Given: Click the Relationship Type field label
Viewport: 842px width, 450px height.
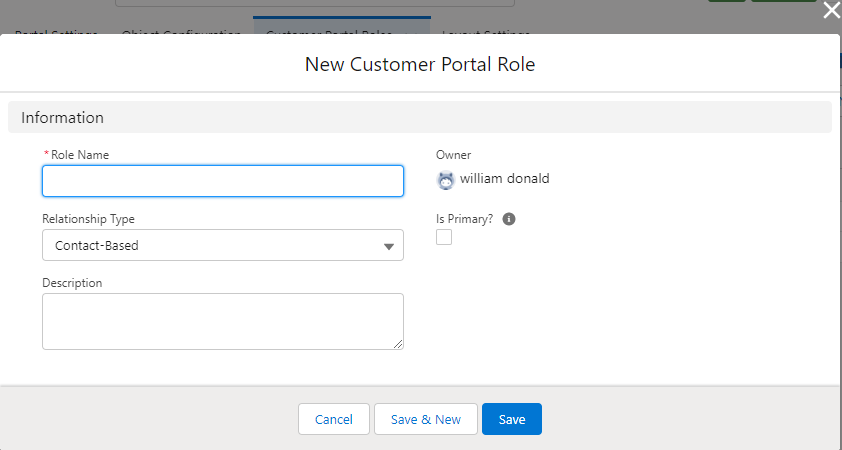Looking at the screenshot, I should (x=88, y=219).
